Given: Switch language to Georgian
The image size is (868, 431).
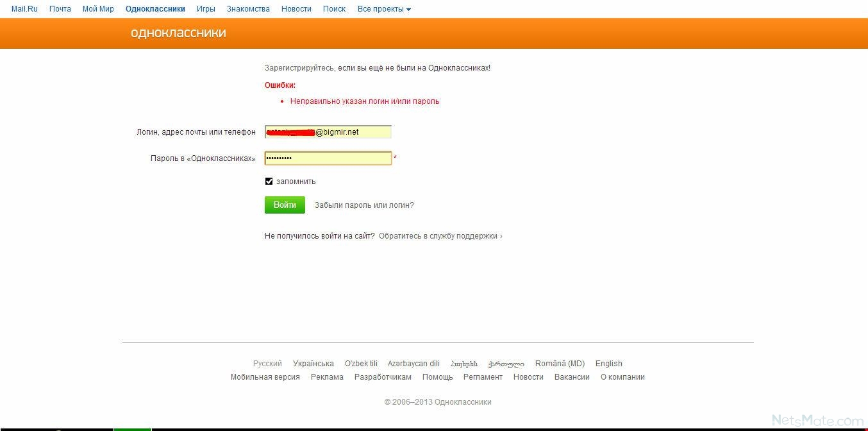Looking at the screenshot, I should pos(506,364).
